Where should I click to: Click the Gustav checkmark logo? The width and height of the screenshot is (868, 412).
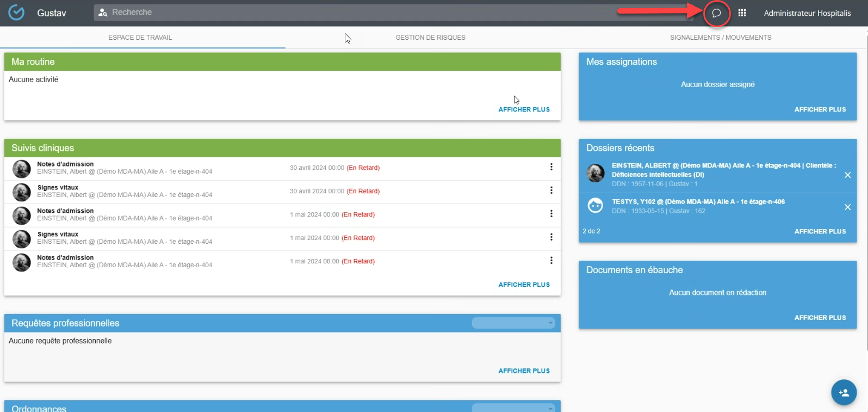coord(16,13)
